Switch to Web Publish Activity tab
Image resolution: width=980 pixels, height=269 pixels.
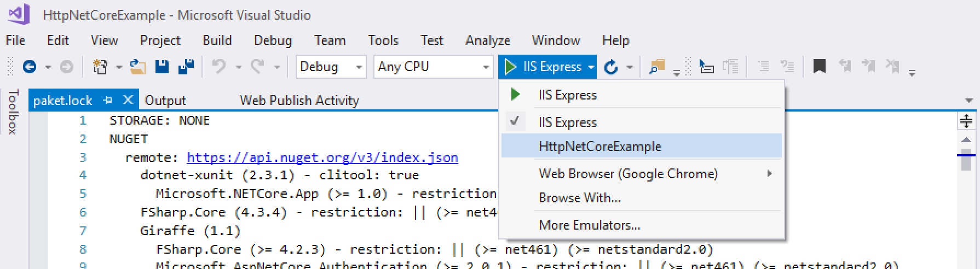pos(299,101)
